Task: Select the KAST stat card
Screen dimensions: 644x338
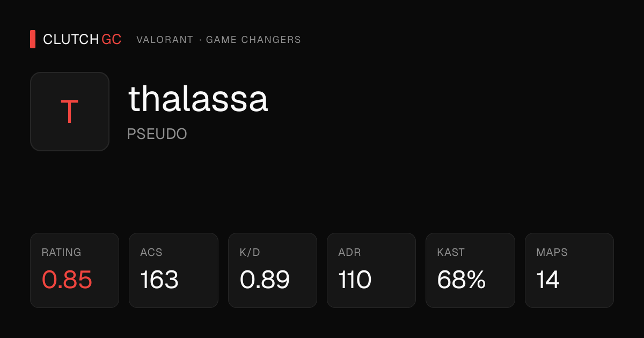Action: (470, 270)
